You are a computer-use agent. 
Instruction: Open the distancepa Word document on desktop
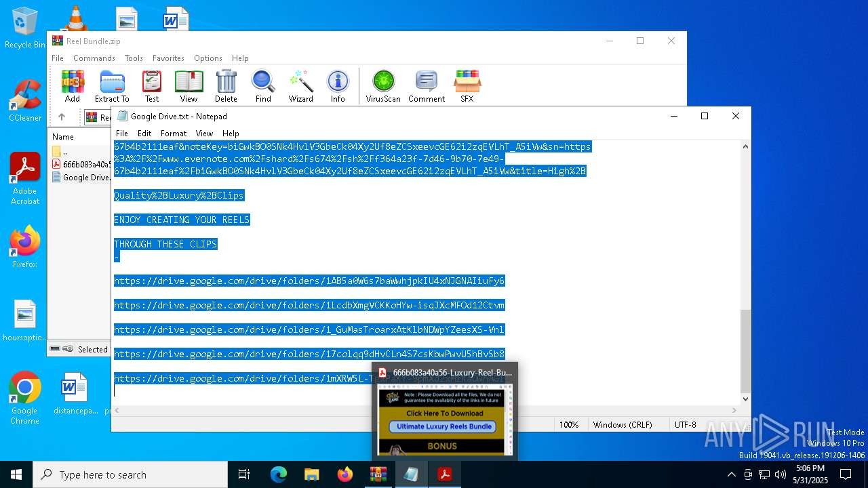[x=74, y=393]
